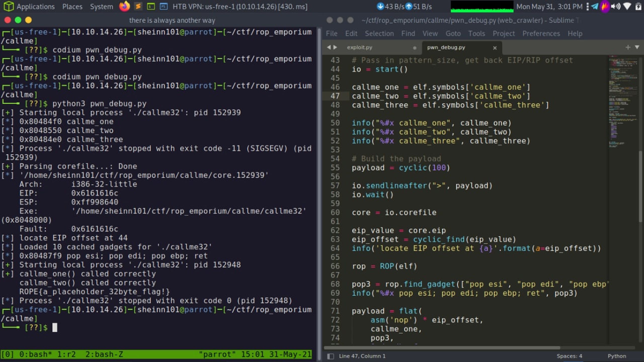Click the battery power tray icon
Image resolution: width=644 pixels, height=362 pixels.
[638, 6]
